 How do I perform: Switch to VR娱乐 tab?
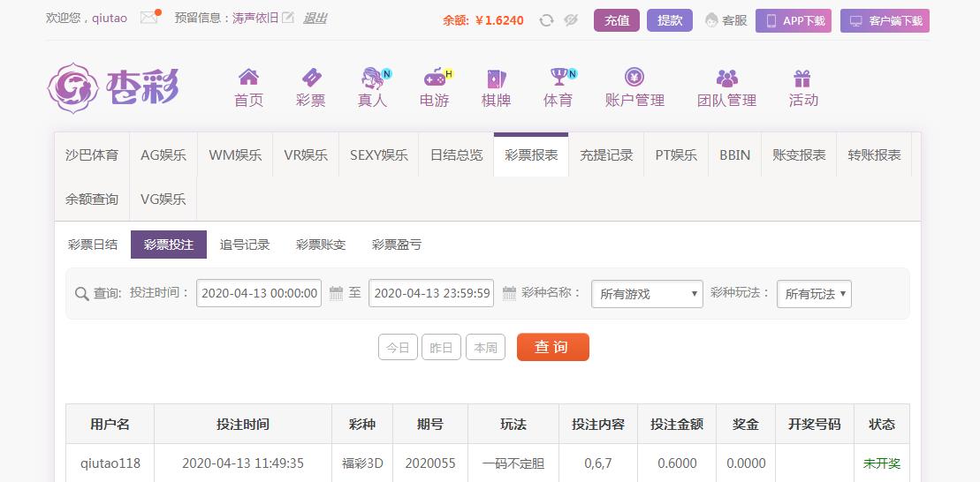point(307,154)
